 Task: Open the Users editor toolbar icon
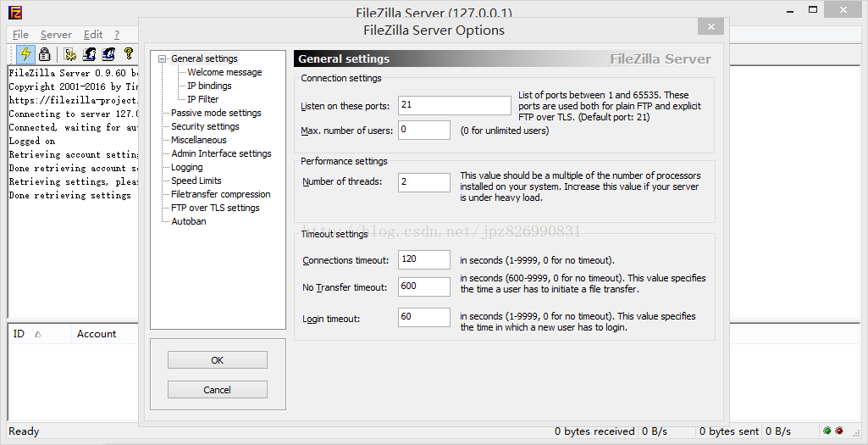point(89,53)
